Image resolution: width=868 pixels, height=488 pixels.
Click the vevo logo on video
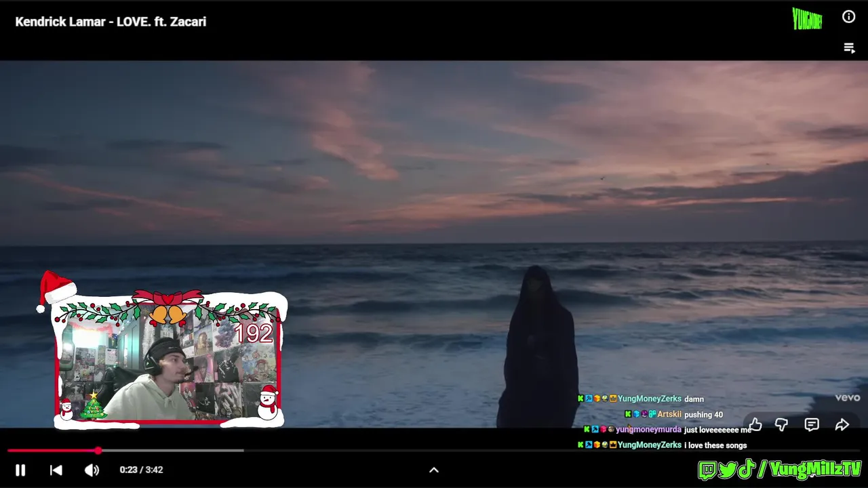click(848, 398)
